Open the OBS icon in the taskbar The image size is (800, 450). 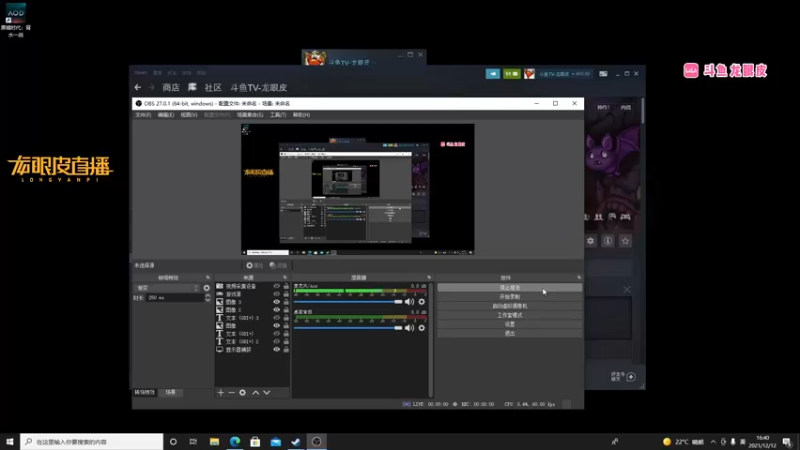316,441
